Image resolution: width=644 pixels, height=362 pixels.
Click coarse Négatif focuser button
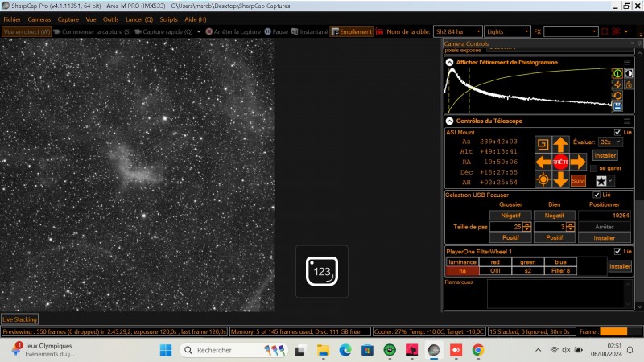510,216
